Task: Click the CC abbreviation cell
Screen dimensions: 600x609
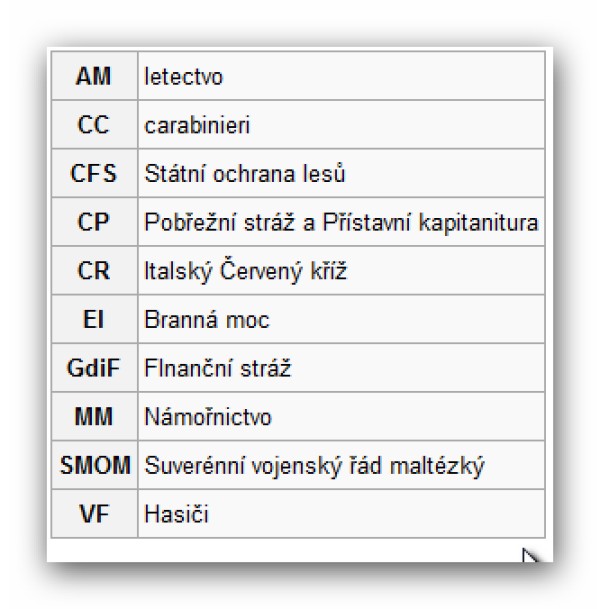Action: pos(93,125)
